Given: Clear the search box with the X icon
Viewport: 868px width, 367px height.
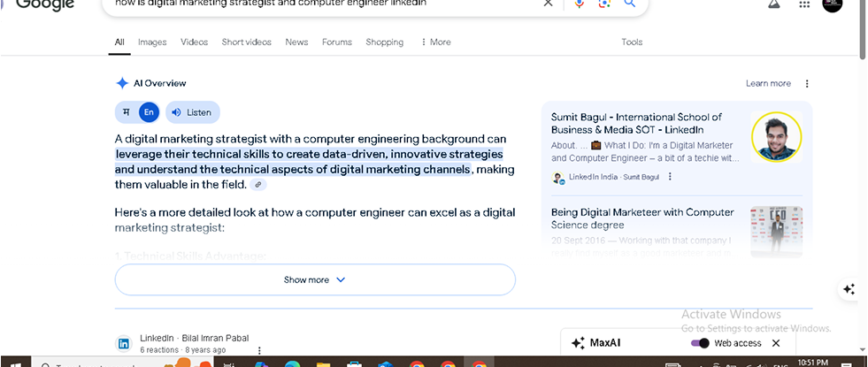Looking at the screenshot, I should (548, 4).
